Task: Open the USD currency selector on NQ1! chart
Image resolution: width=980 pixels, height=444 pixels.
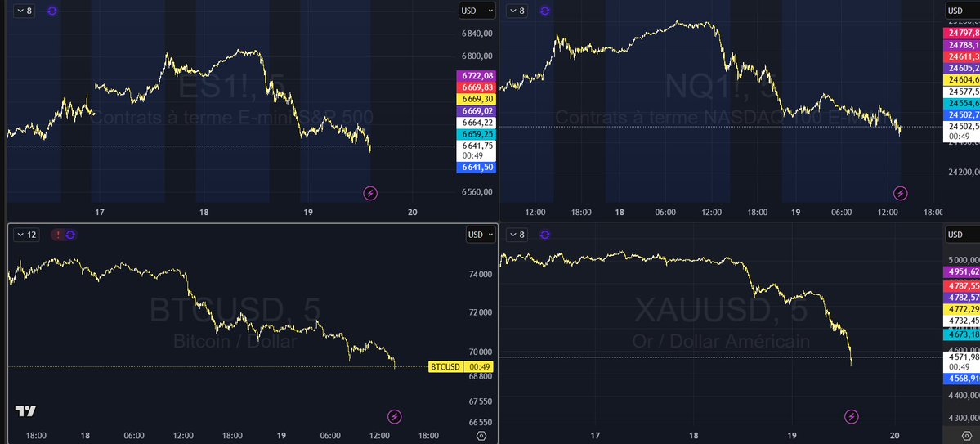Action: click(x=963, y=11)
